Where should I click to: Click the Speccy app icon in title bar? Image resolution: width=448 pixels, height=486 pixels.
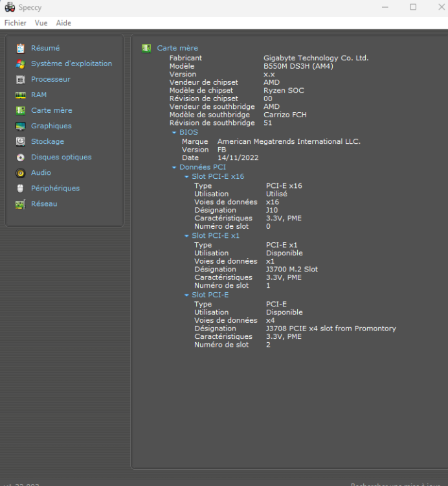click(10, 7)
